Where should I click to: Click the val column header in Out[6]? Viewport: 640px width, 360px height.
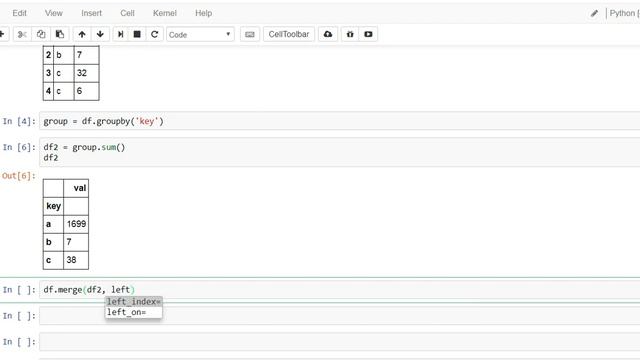tap(76, 188)
